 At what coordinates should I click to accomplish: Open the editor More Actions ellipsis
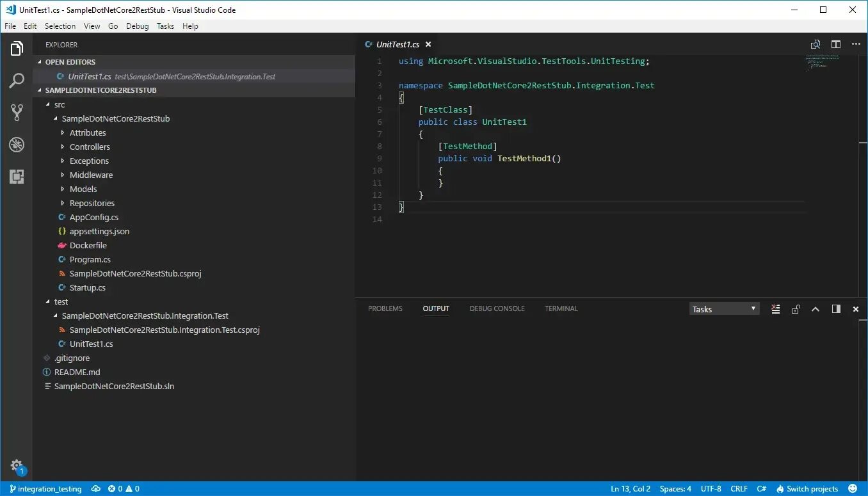click(x=856, y=45)
